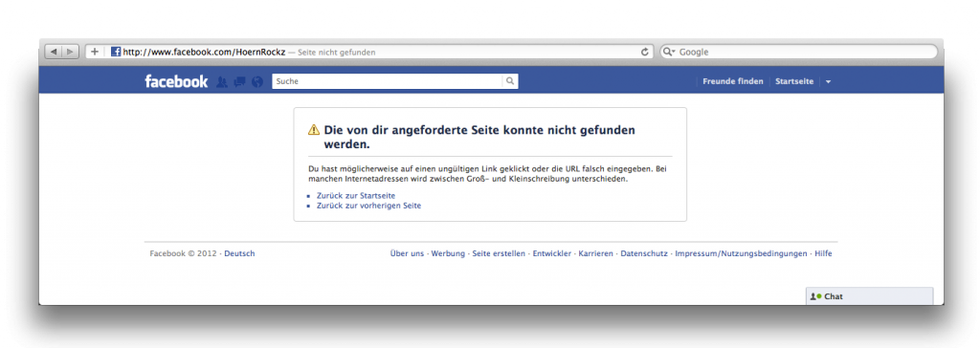980x348 pixels.
Task: Change language via Deutsch link
Action: click(x=239, y=253)
